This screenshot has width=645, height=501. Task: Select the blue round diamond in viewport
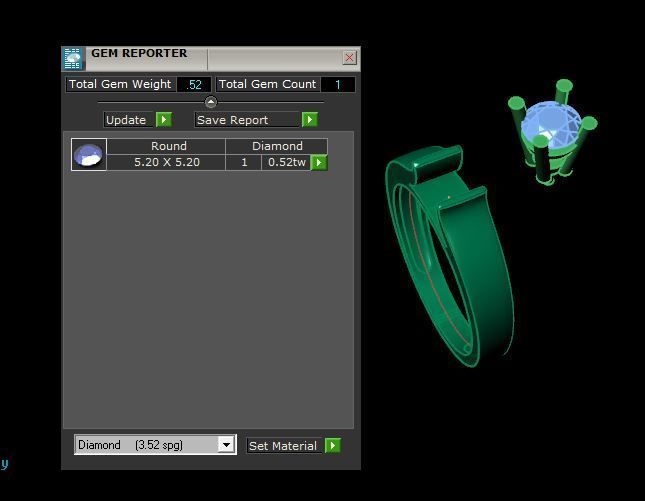[x=550, y=125]
